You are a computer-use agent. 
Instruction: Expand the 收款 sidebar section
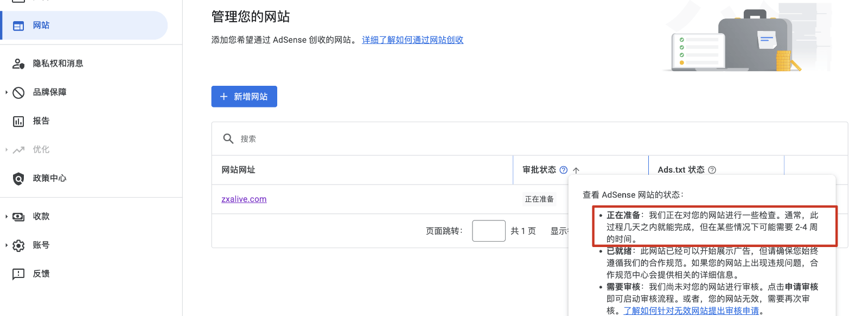(6, 216)
